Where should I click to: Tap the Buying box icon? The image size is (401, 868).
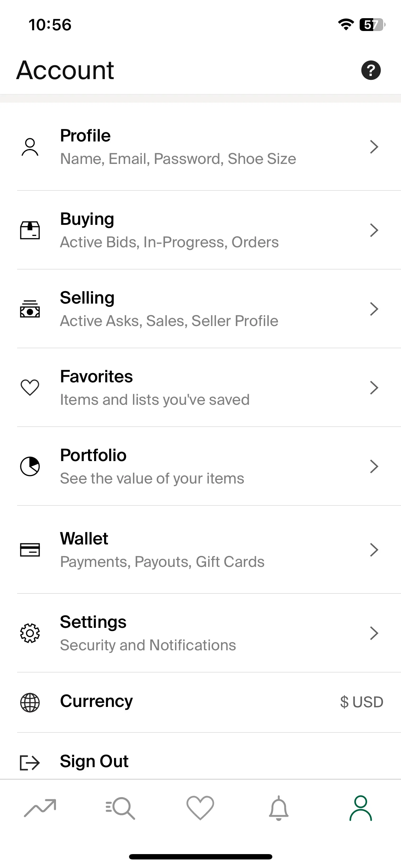(x=30, y=230)
